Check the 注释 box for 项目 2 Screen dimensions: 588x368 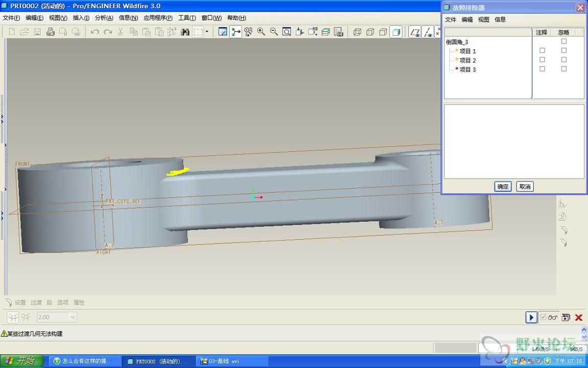(542, 60)
